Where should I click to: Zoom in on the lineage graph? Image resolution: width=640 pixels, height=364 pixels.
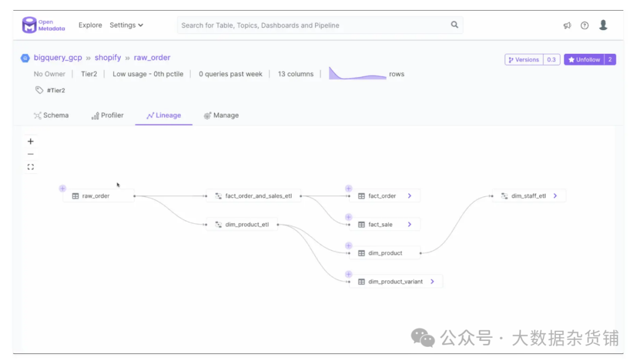pyautogui.click(x=31, y=141)
